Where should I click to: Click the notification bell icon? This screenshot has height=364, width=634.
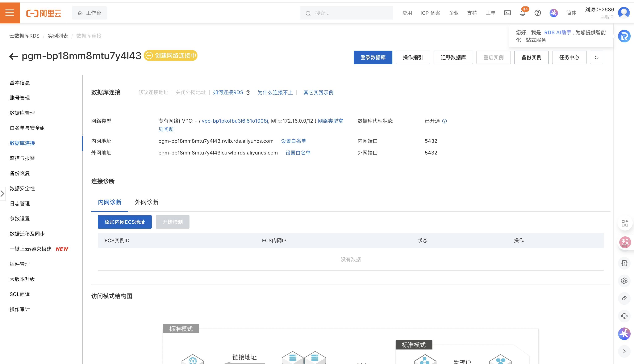pos(522,13)
